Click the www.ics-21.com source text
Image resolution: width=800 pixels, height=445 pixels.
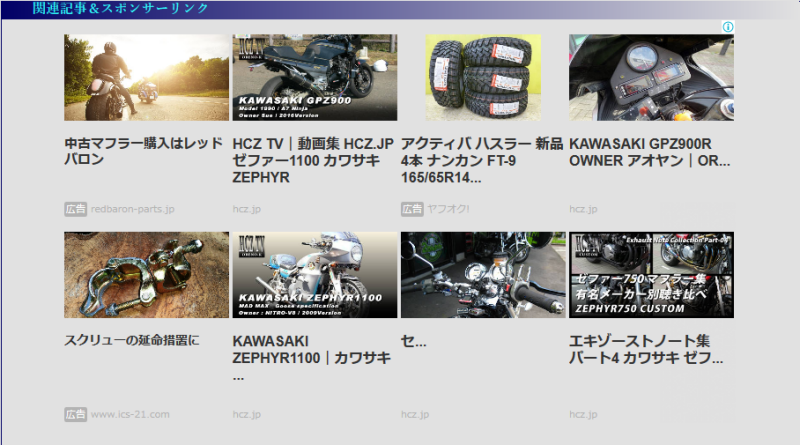(x=130, y=414)
